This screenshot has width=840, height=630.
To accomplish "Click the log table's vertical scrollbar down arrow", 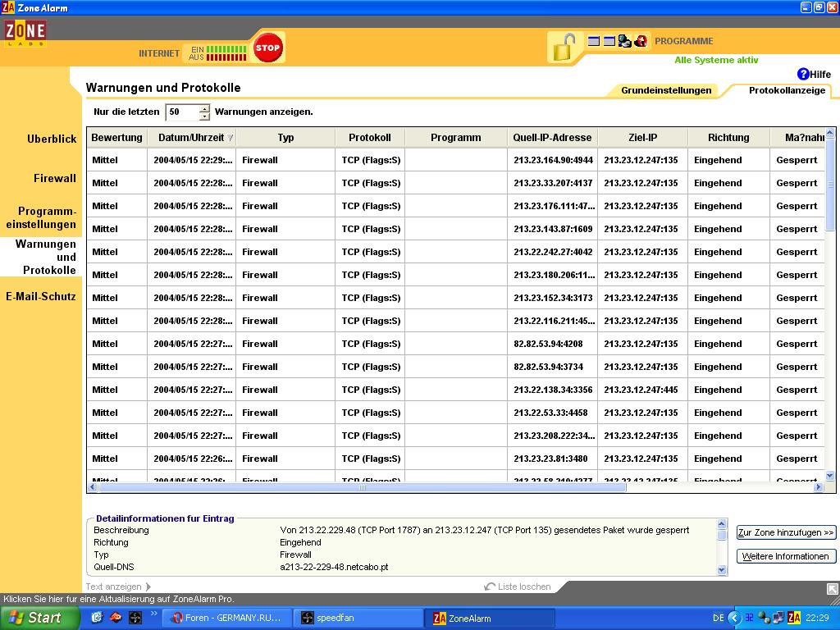I will pos(830,476).
